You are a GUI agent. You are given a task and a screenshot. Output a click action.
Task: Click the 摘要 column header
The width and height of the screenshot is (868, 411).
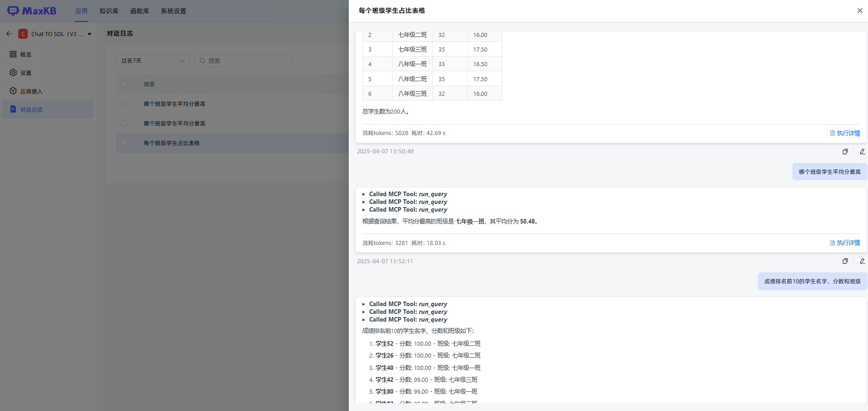coord(149,84)
